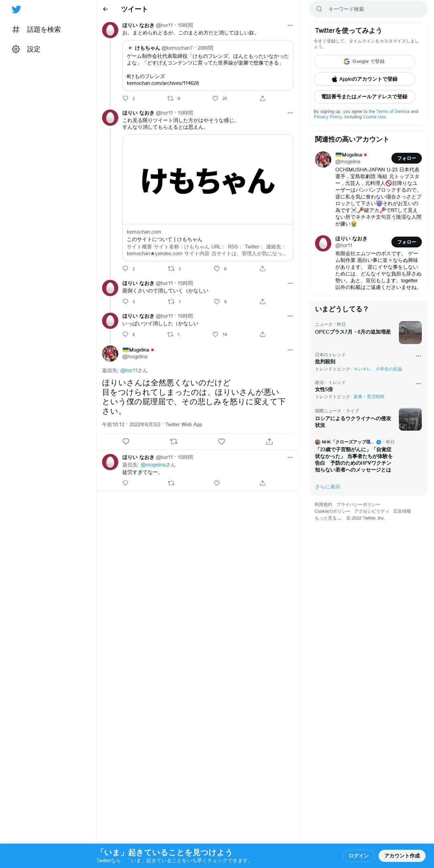This screenshot has width=434, height=868.
Task: Retweet the main Mogelina tweet
Action: tap(174, 441)
